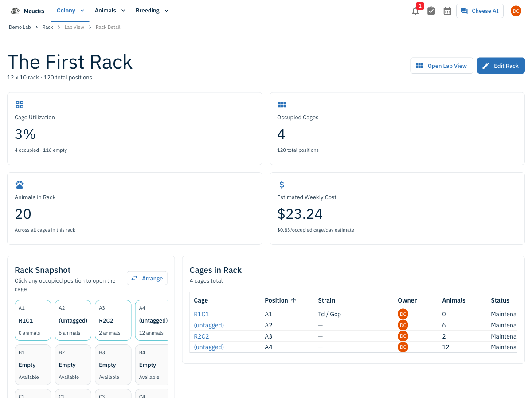Open R1C1 cage link in table
The width and height of the screenshot is (532, 398).
tap(201, 314)
